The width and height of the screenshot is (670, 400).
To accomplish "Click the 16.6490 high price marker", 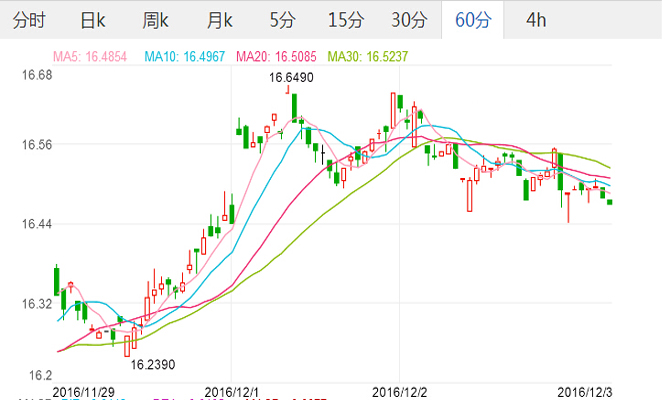I will [291, 76].
